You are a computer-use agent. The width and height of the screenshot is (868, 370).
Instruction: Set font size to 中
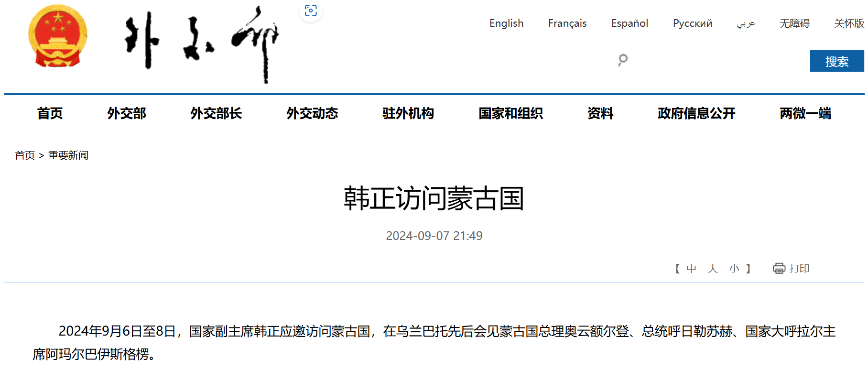pyautogui.click(x=691, y=269)
